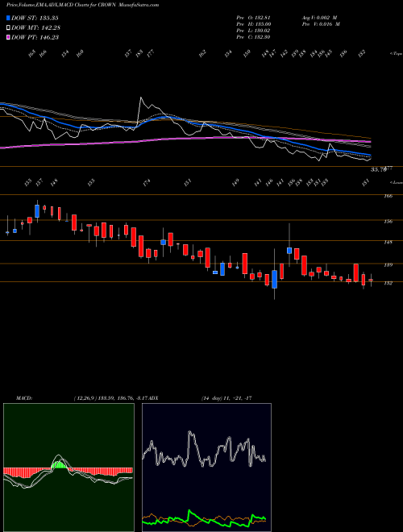Click the 'Pre V: 0.016 M' volume text
The width and height of the screenshot is (403, 532).
(320, 24)
